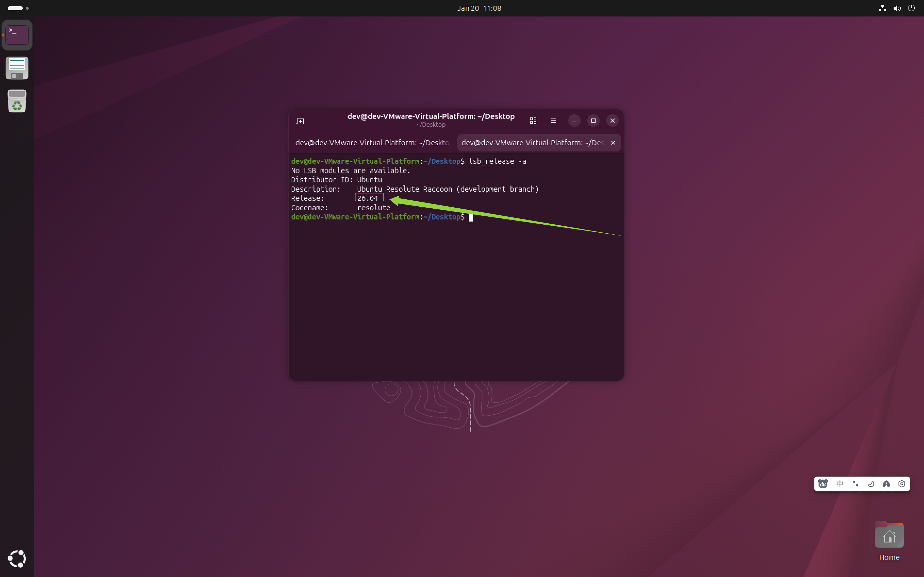Close the active terminal tab
This screenshot has height=577, width=924.
613,143
